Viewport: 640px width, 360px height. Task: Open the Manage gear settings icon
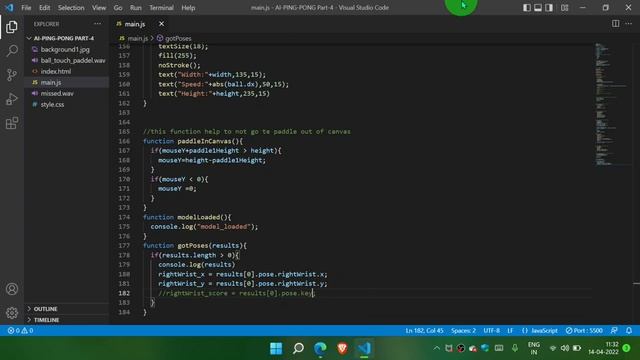(x=12, y=313)
